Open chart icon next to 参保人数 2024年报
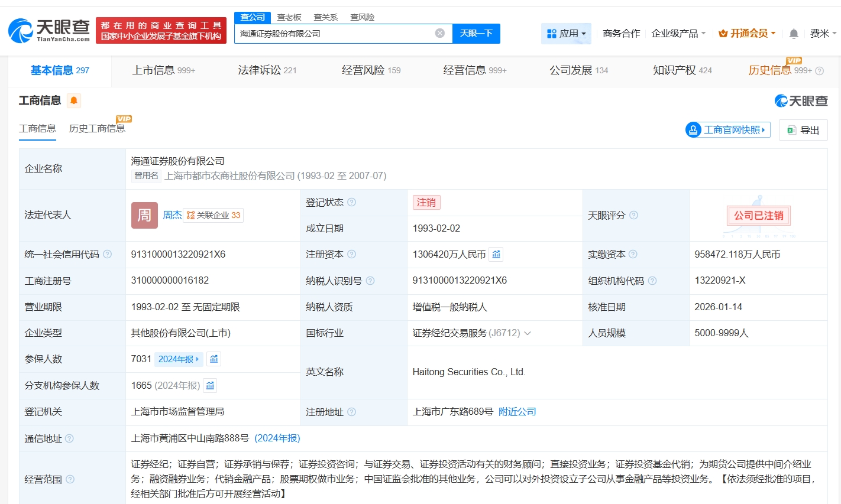The width and height of the screenshot is (841, 504). pyautogui.click(x=214, y=359)
